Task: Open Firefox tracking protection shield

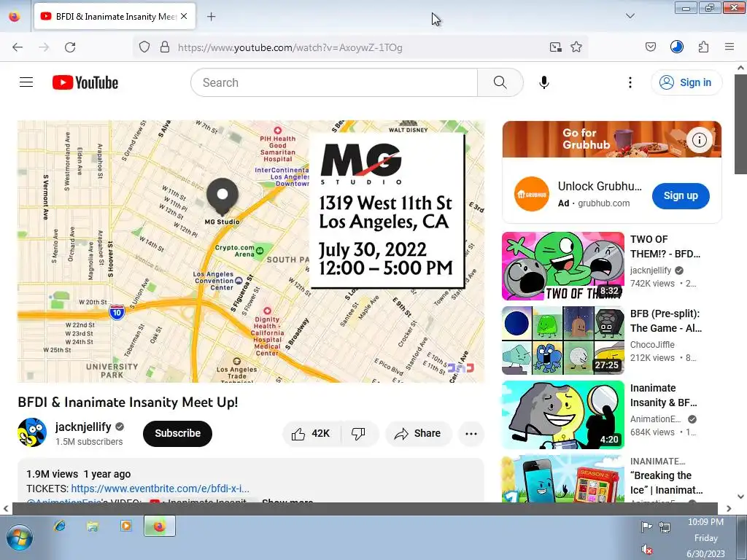Action: (x=144, y=47)
